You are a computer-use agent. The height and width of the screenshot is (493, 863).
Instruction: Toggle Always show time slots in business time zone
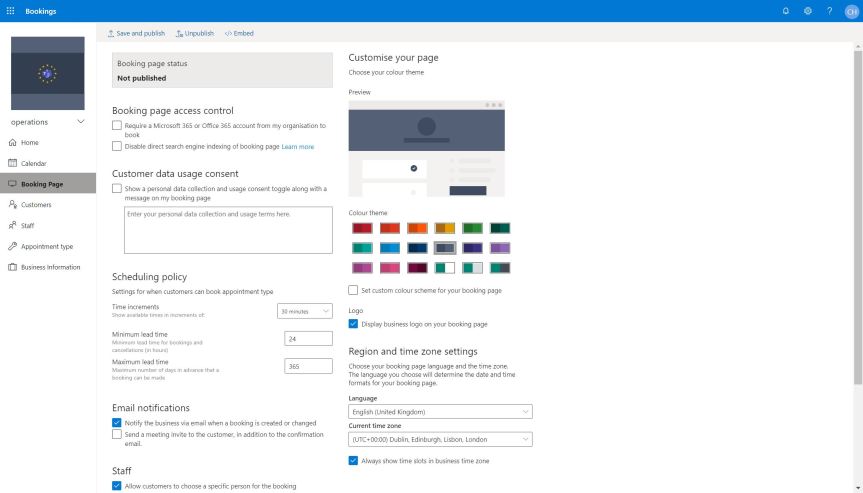(x=353, y=461)
